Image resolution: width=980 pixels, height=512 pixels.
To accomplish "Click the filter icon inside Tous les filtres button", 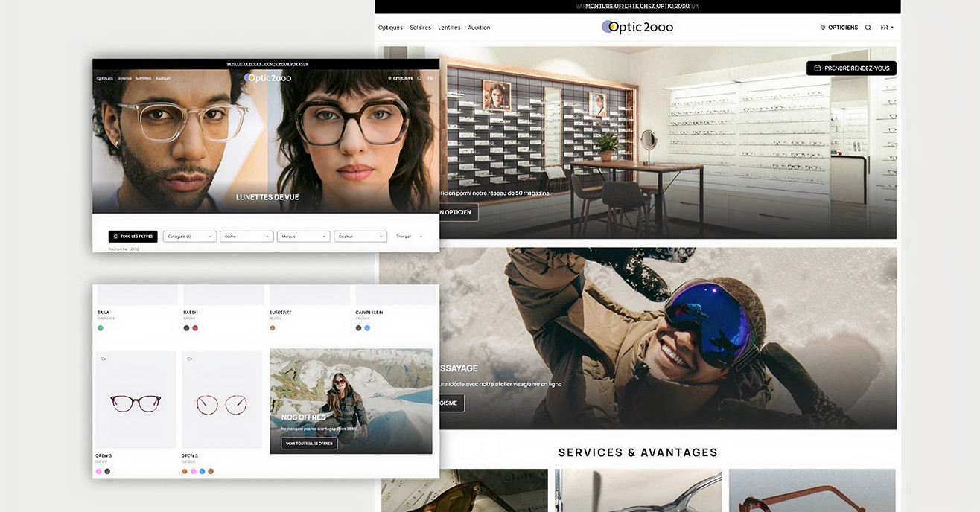I will pos(115,237).
